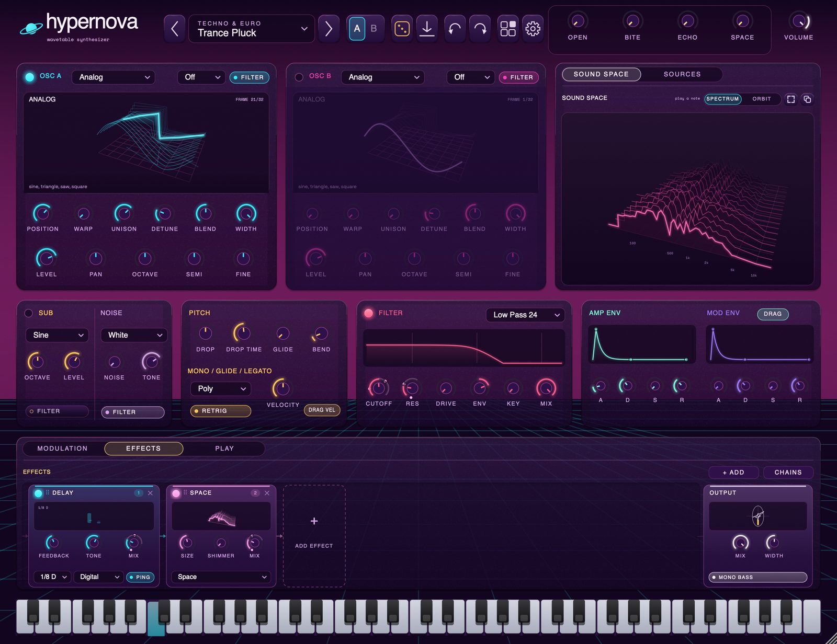This screenshot has height=644, width=837.
Task: Click the plus icon to add effect
Action: pos(314,521)
